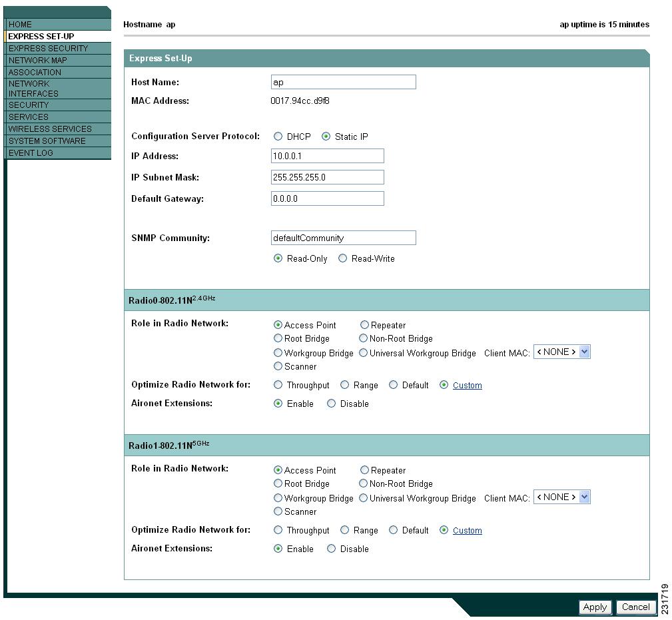Open the SECURITY menu item

tap(58, 105)
